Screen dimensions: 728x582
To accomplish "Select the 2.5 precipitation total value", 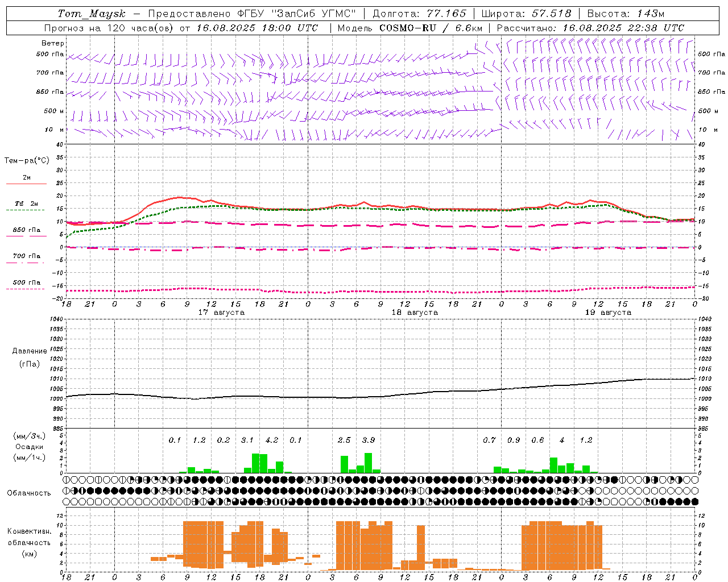I will [x=344, y=440].
